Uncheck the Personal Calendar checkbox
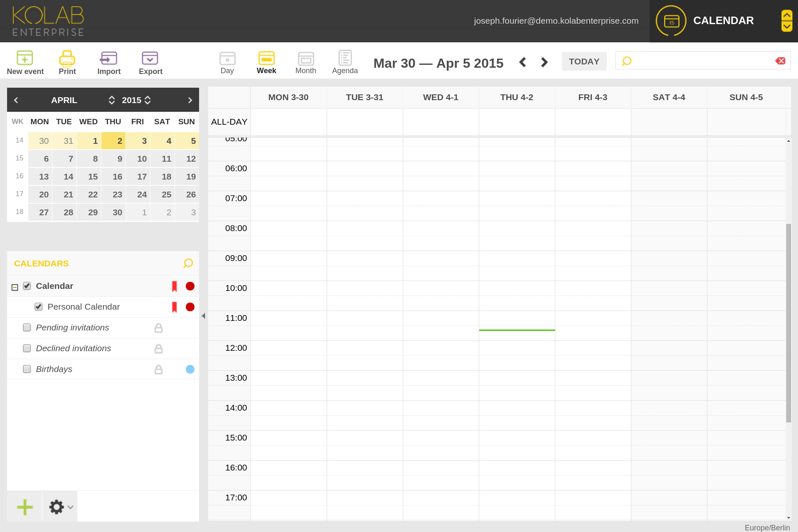 (x=39, y=307)
